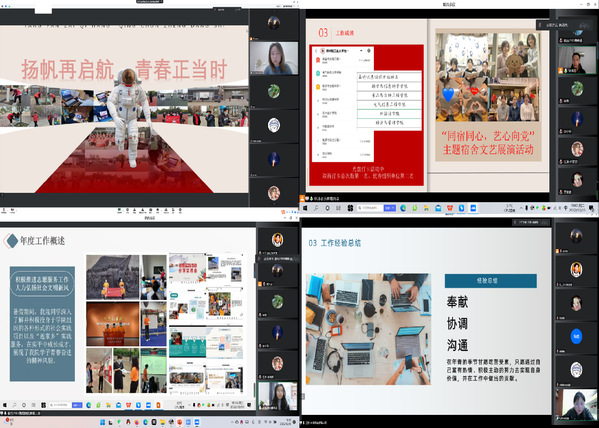
Task: Click the Windows 11 Start button in the centered taskbar
Action: coord(102,422)
